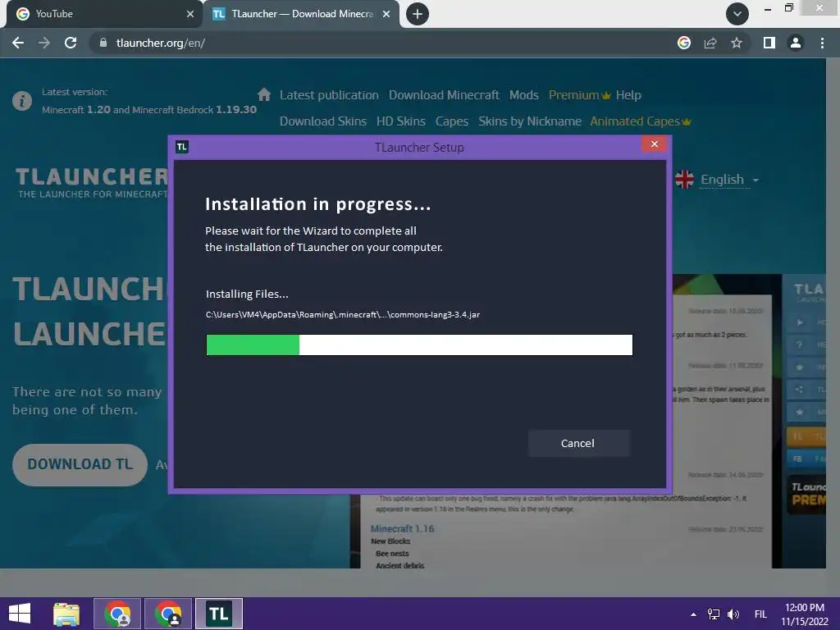
Task: Click the DOWNLOAD TL button
Action: click(80, 464)
